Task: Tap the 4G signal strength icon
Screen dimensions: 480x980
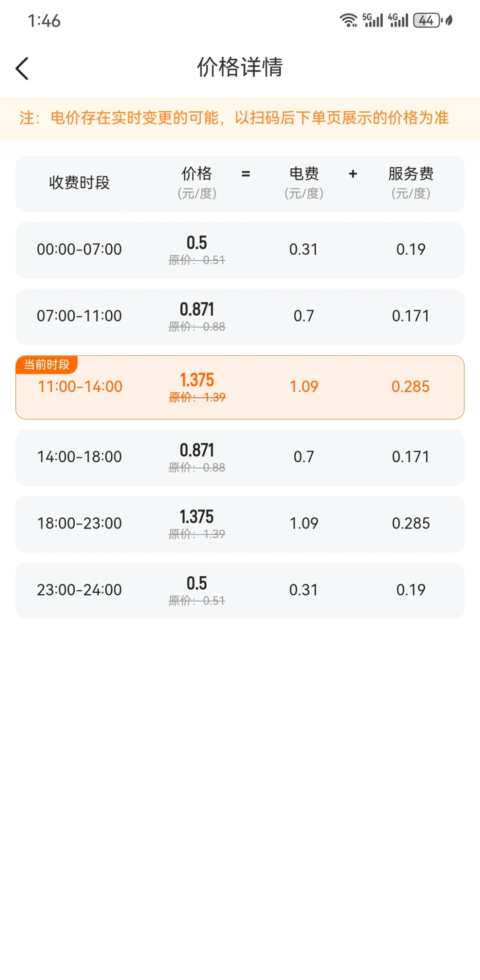Action: (398, 20)
